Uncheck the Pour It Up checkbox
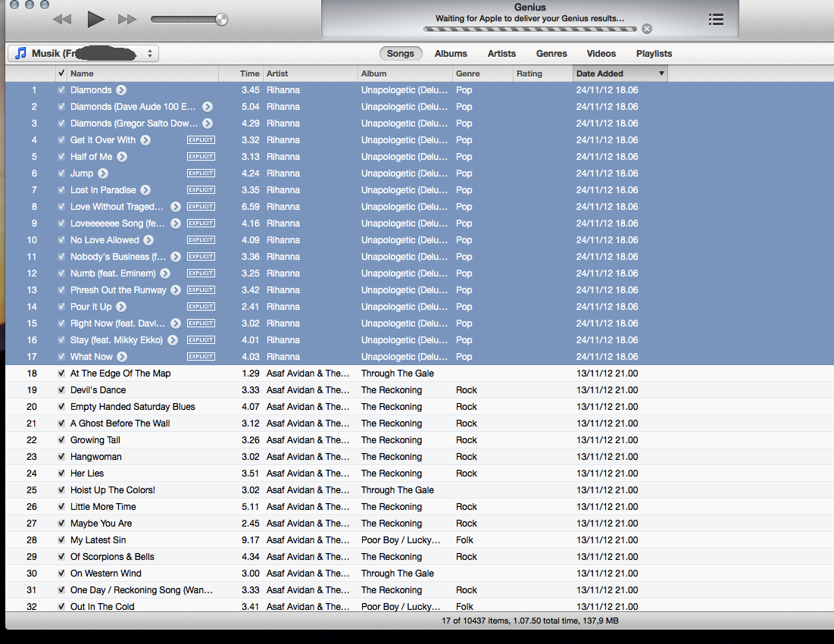Viewport: 834px width, 644px height. coord(61,306)
